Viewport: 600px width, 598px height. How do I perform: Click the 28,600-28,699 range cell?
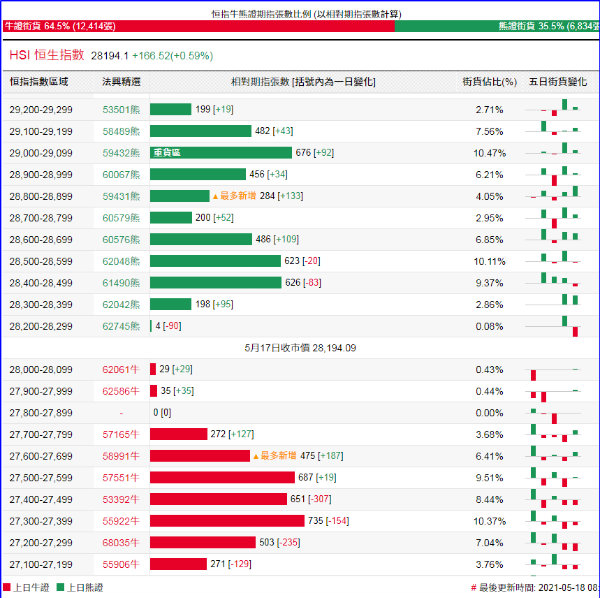(41, 240)
